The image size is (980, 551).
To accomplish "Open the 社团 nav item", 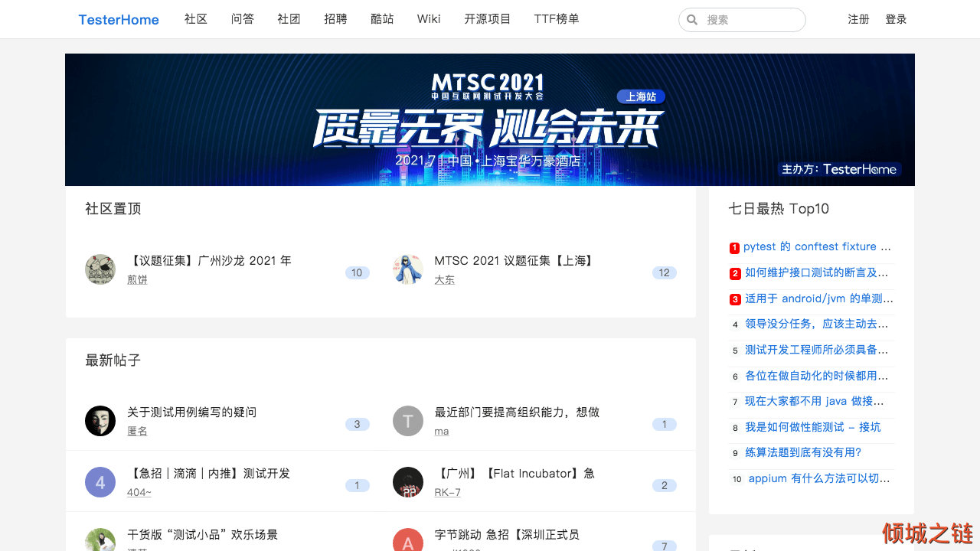I will [x=289, y=19].
